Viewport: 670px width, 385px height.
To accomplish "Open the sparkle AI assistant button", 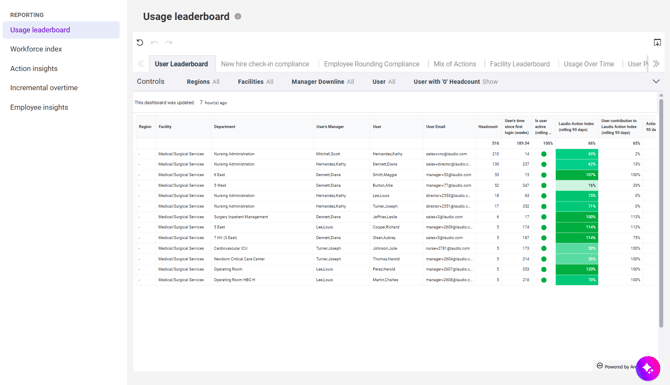I will (x=648, y=368).
